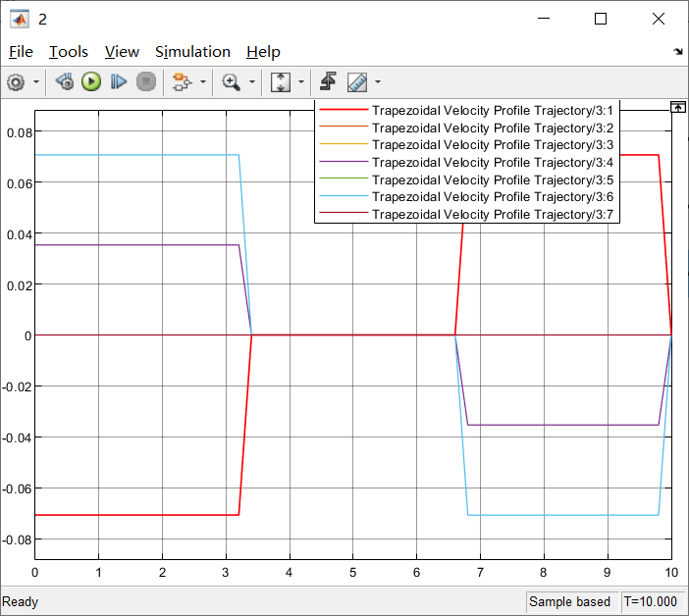This screenshot has height=616, width=689.
Task: Expand the measurements dropdown arrow
Action: [x=378, y=82]
